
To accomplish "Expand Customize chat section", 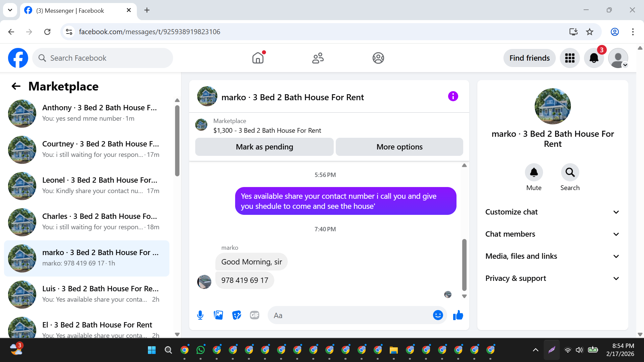I will (x=552, y=212).
